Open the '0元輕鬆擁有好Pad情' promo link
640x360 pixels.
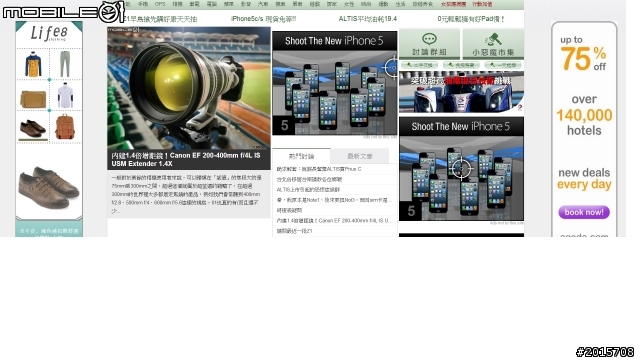[x=471, y=19]
